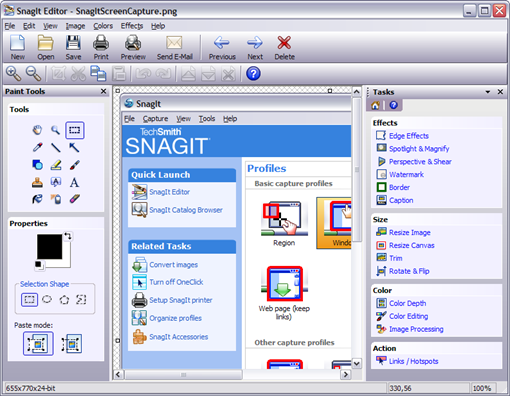Go to the Tasks panel home icon
This screenshot has width=510, height=396.
coord(375,105)
